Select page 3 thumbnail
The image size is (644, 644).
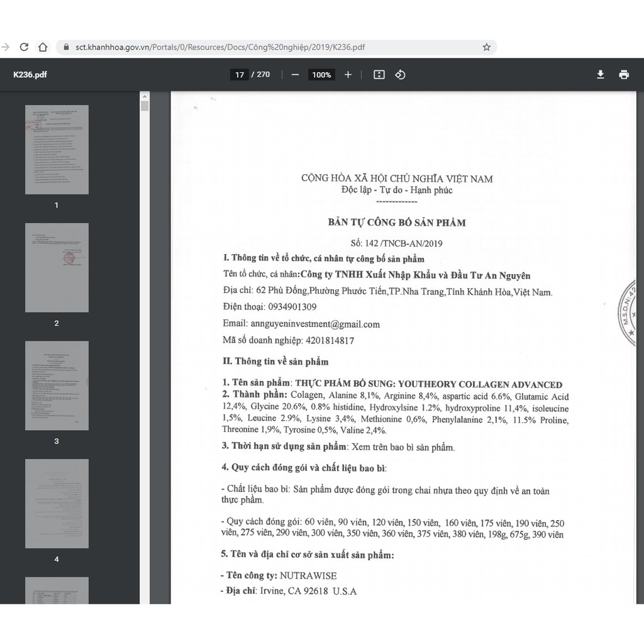tap(57, 386)
